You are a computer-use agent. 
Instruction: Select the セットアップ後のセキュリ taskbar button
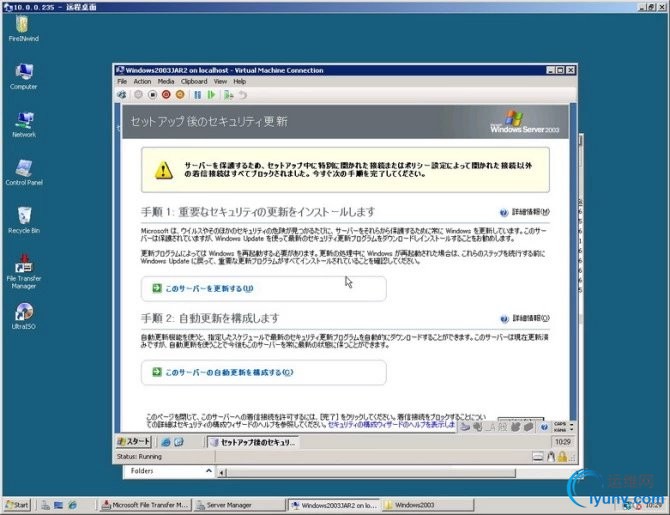click(x=253, y=442)
